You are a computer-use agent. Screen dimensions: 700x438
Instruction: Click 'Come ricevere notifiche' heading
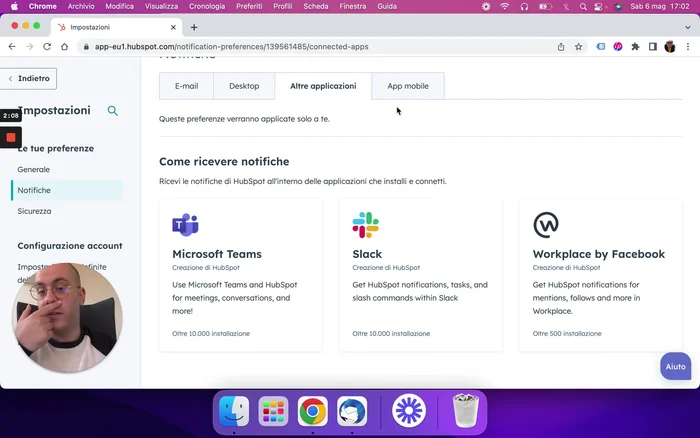pyautogui.click(x=224, y=162)
